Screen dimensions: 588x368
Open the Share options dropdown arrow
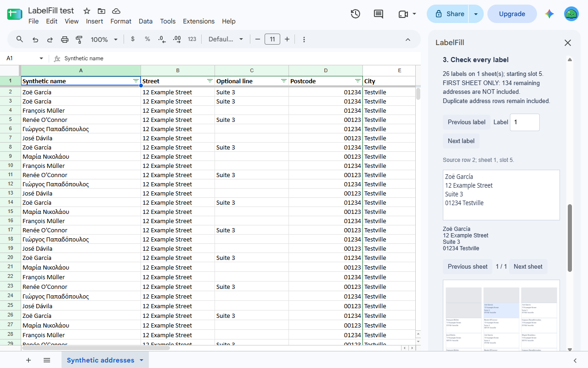point(476,14)
